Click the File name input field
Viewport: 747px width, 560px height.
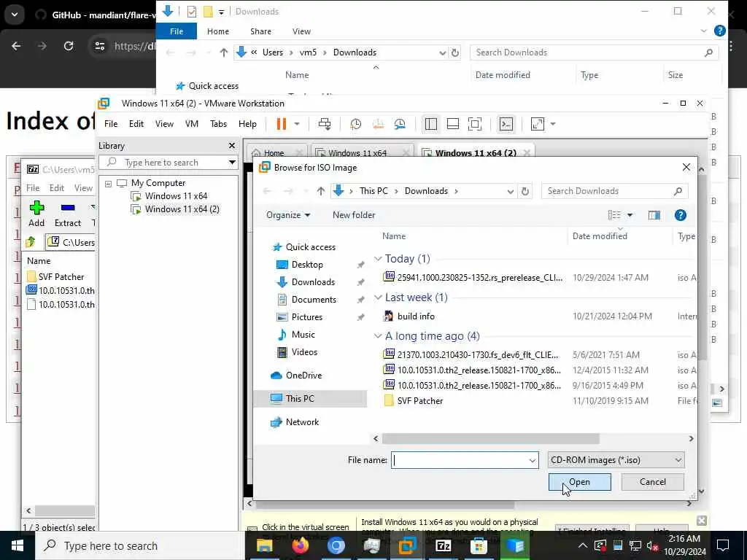pyautogui.click(x=460, y=460)
